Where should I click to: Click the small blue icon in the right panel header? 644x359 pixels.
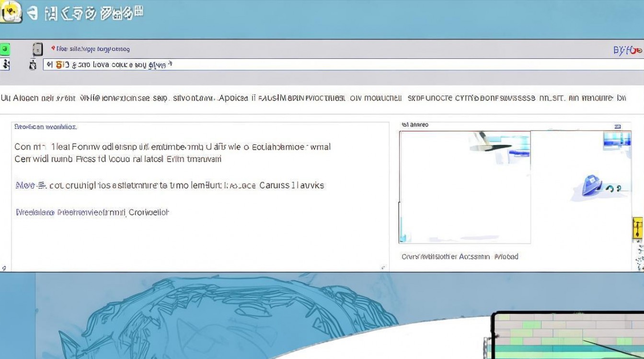click(x=618, y=126)
